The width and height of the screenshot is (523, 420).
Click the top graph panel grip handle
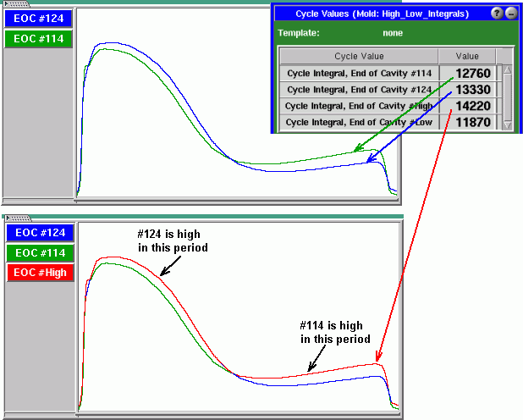[16, 4]
